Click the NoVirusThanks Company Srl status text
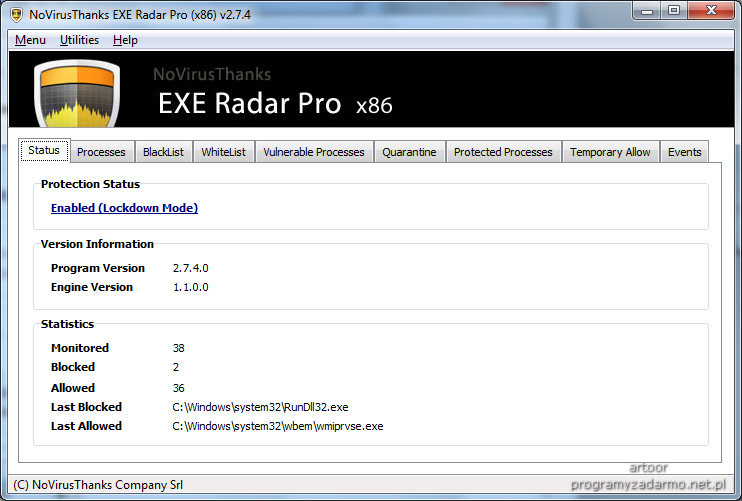Screen dimensions: 742x501 [98, 485]
